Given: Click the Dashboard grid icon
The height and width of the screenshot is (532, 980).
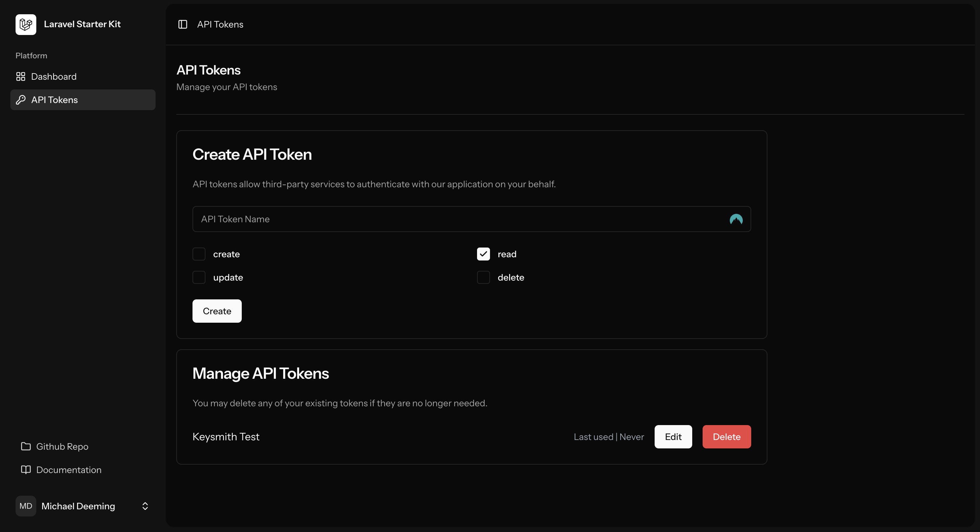Looking at the screenshot, I should (20, 76).
